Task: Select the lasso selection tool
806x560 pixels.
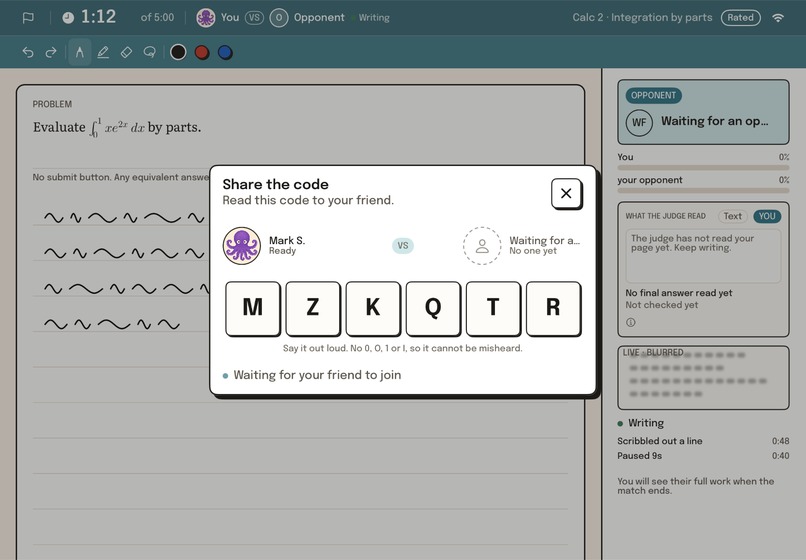Action: [150, 52]
